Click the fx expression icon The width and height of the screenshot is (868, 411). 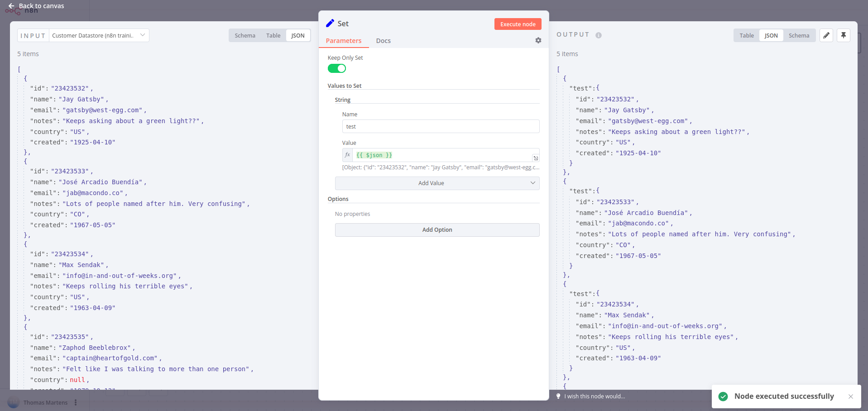347,155
